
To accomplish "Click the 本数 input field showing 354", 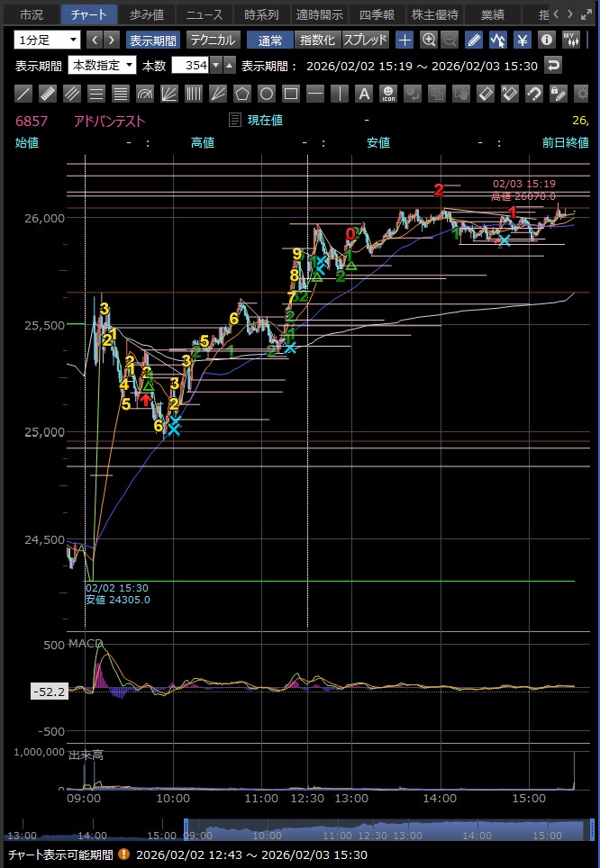I will (195, 65).
